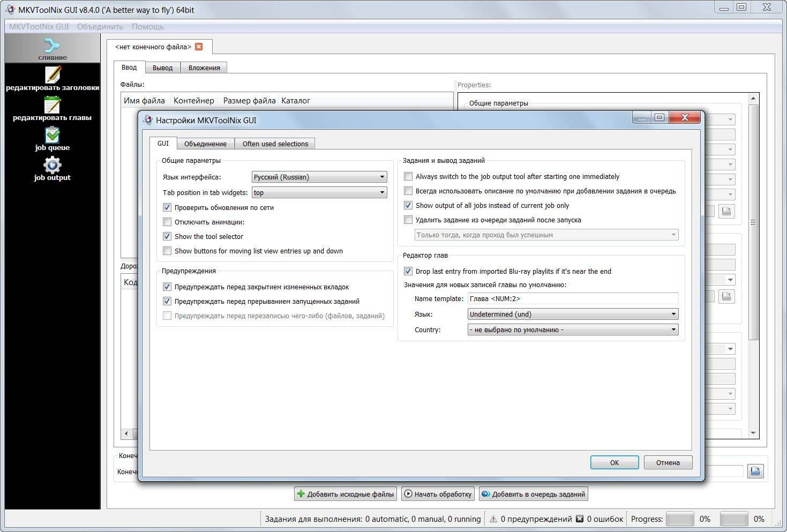787x532 pixels.
Task: Maximize the settings dialog window
Action: click(659, 117)
